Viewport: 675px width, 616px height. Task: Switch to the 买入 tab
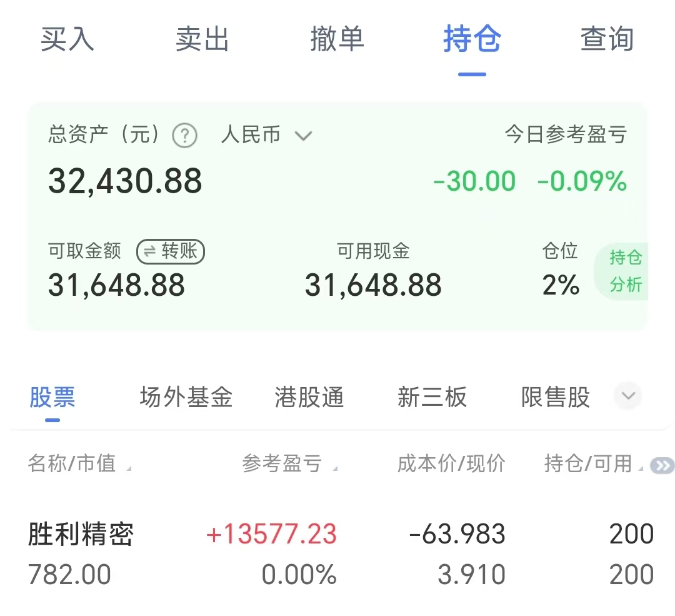(67, 39)
